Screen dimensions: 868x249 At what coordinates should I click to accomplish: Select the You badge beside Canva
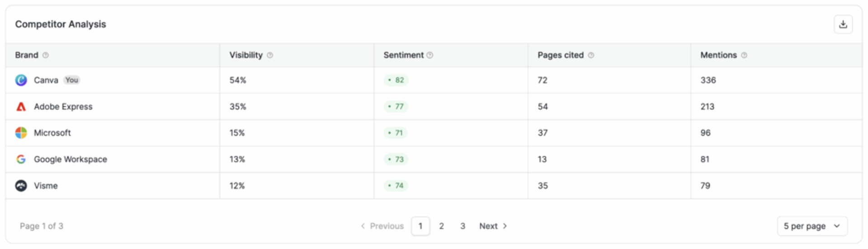coord(71,80)
